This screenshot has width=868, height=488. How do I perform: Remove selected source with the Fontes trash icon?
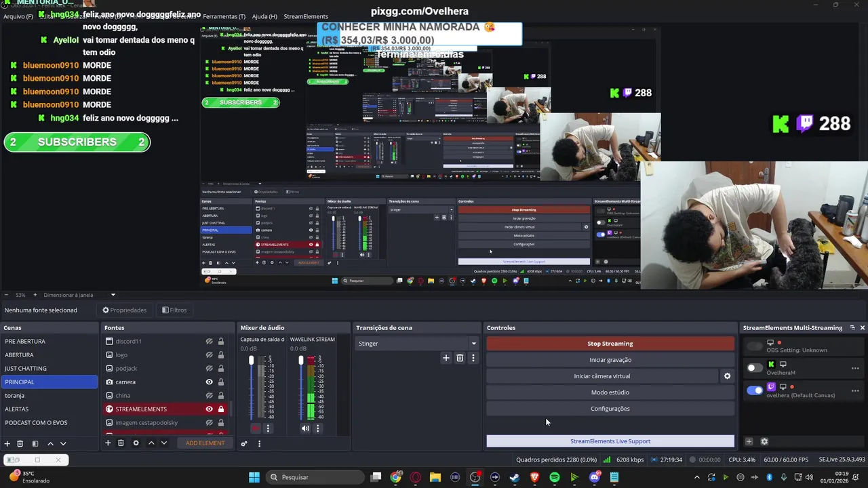(x=121, y=443)
